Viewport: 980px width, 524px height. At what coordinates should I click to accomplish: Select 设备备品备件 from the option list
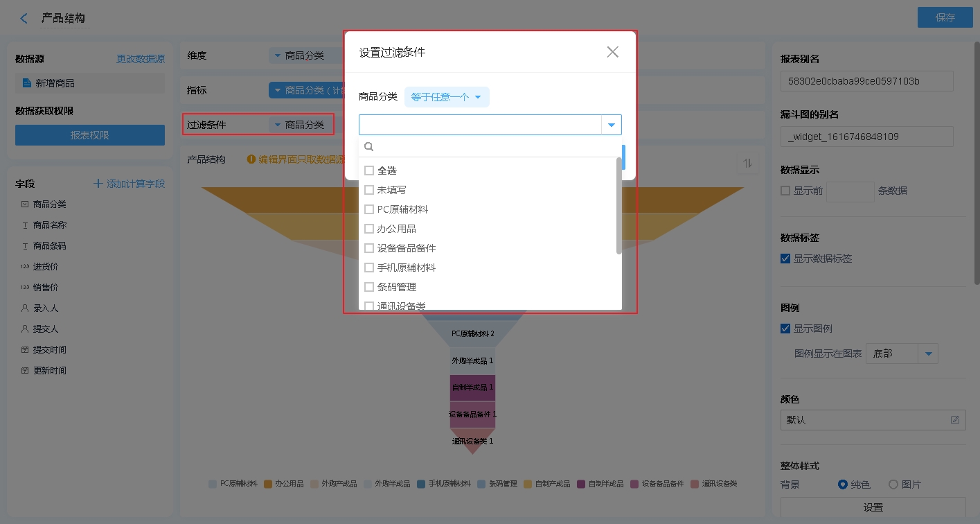pyautogui.click(x=406, y=248)
